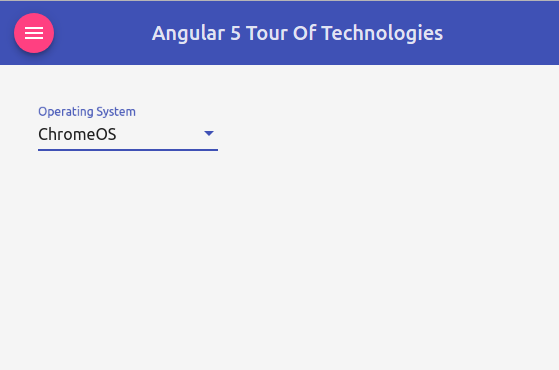Viewport: 559px width, 370px height.
Task: Focus the Operating System select showing ChromeOS
Action: (x=128, y=134)
